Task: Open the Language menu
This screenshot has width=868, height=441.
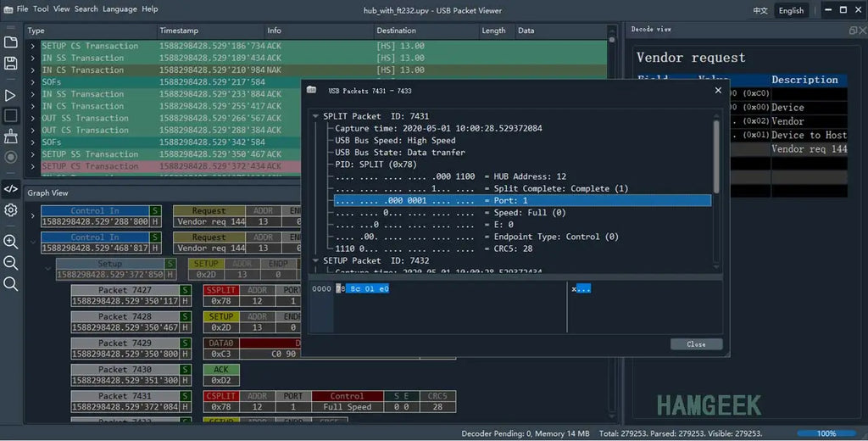Action: (120, 8)
